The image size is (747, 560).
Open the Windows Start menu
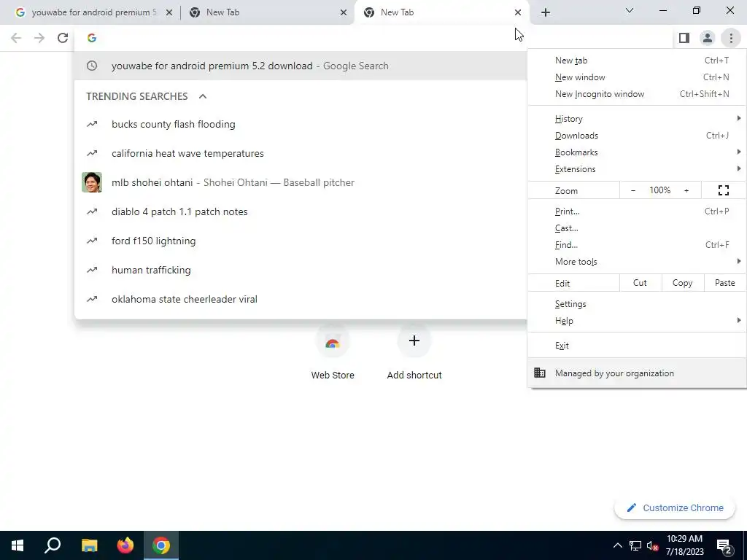pyautogui.click(x=18, y=545)
